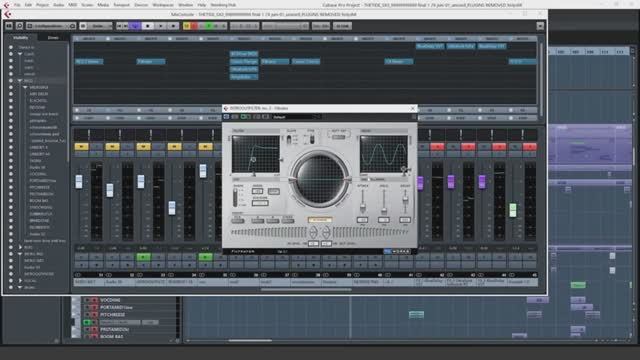Open the Configurations dropdown in MixConsole toolbar
640x360 pixels.
coord(51,26)
